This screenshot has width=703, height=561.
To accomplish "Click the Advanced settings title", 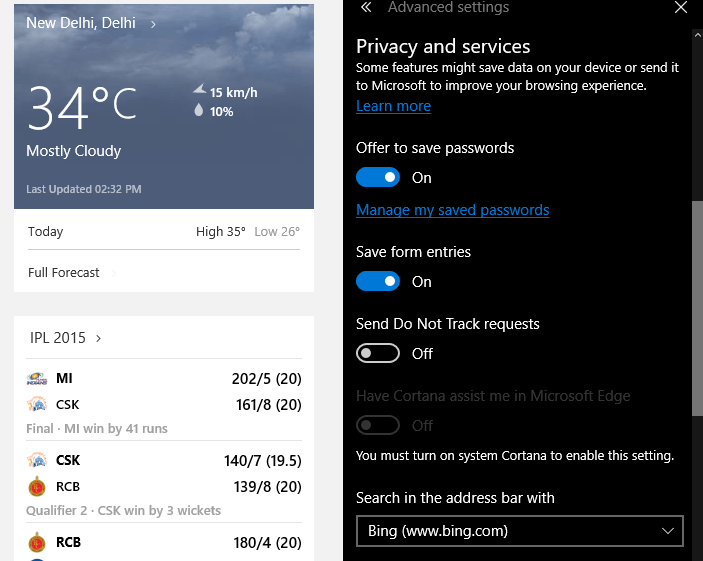I will click(x=448, y=7).
